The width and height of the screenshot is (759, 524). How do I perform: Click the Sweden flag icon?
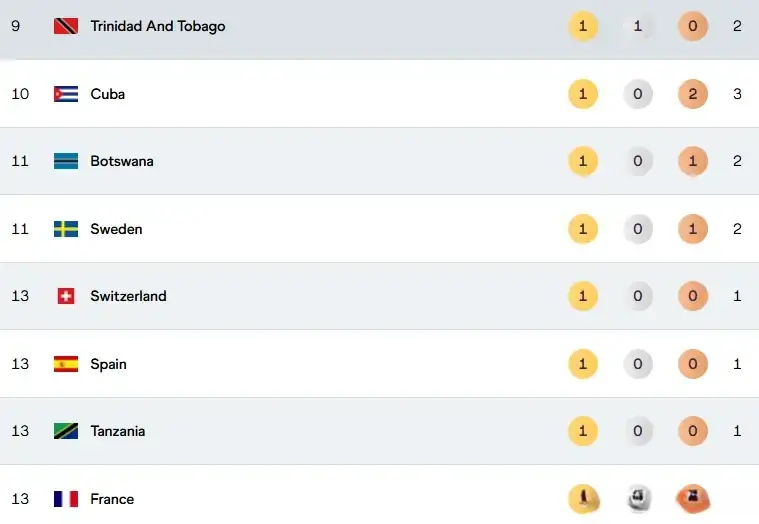(66, 229)
